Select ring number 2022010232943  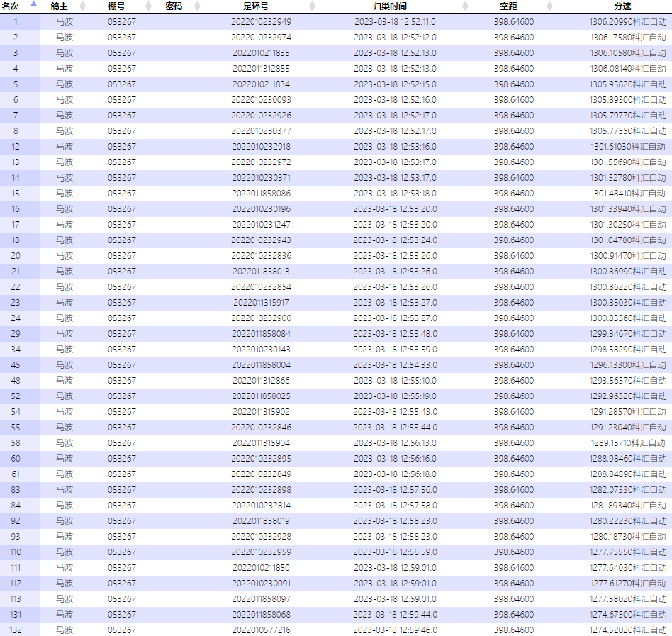[x=261, y=240]
